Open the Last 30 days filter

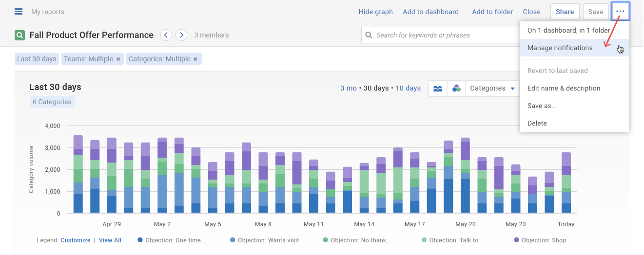click(x=37, y=59)
